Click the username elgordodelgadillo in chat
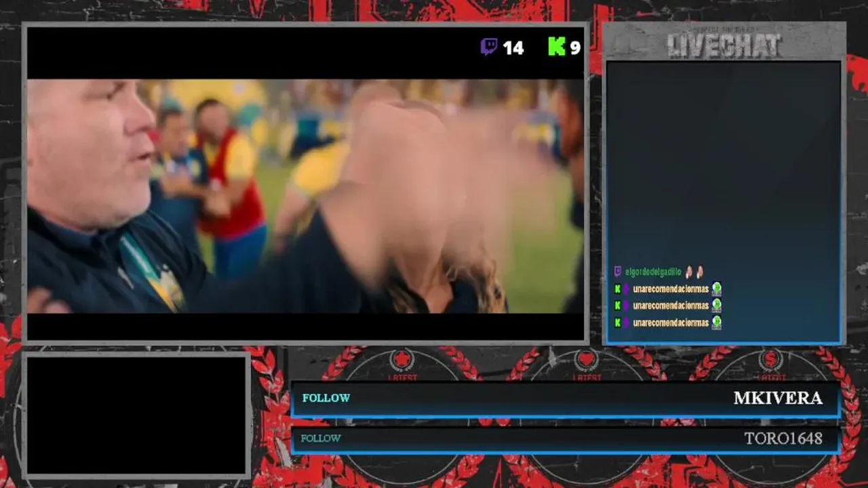 pos(652,272)
